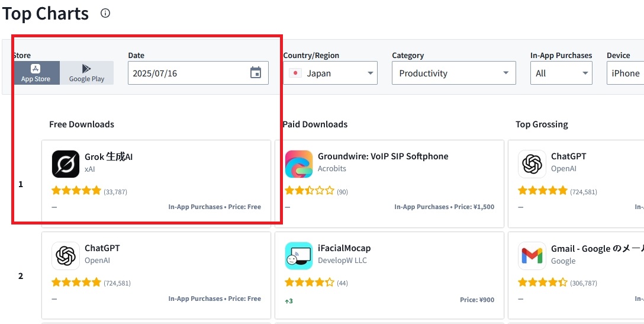Edit the date field 2025/07/16
Screen dimensions: 644x324
click(x=198, y=73)
